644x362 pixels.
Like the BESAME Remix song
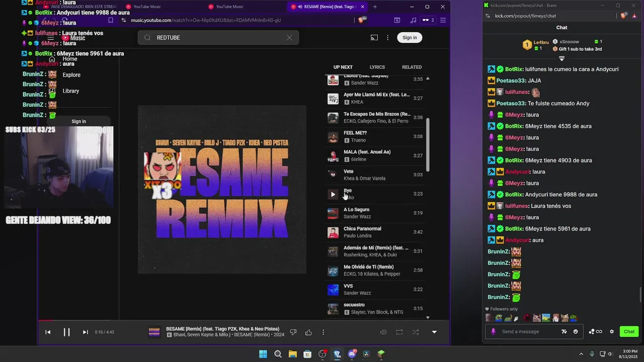(308, 332)
